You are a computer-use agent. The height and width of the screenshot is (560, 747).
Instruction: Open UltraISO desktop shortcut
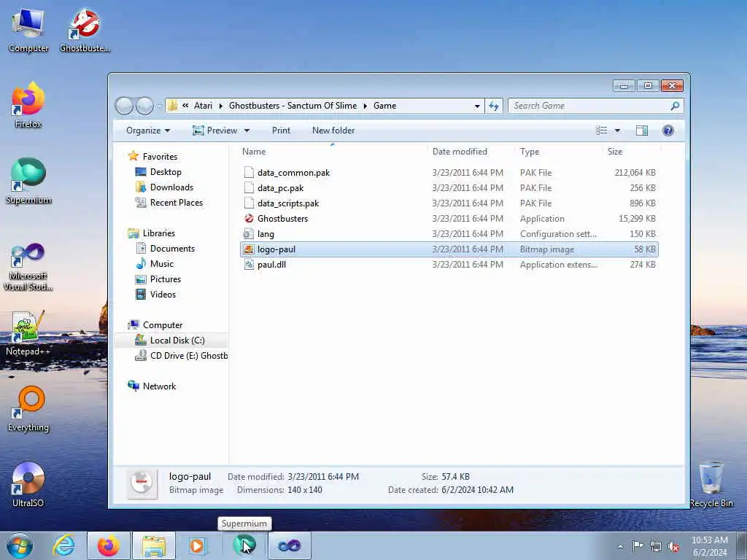click(x=28, y=485)
